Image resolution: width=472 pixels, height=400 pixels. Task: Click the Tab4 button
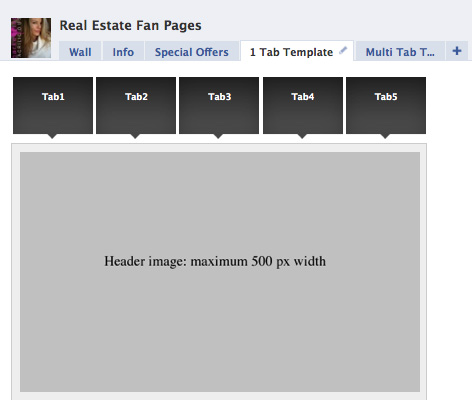tap(303, 105)
